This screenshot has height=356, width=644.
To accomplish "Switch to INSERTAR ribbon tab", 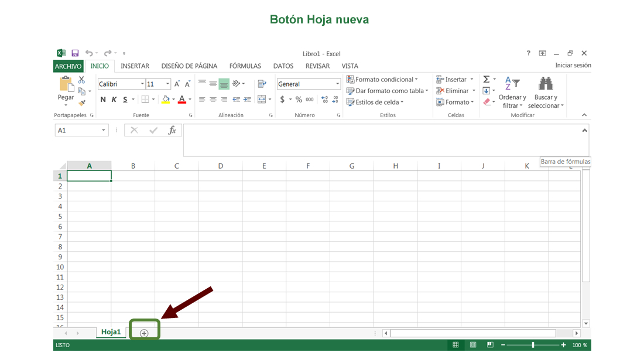I will click(x=135, y=66).
